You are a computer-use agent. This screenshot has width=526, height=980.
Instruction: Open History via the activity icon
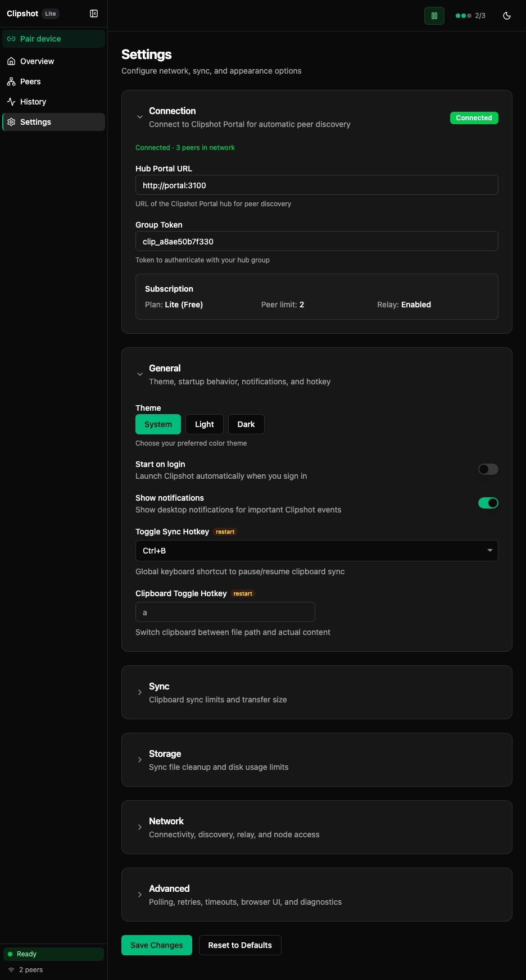pos(11,101)
